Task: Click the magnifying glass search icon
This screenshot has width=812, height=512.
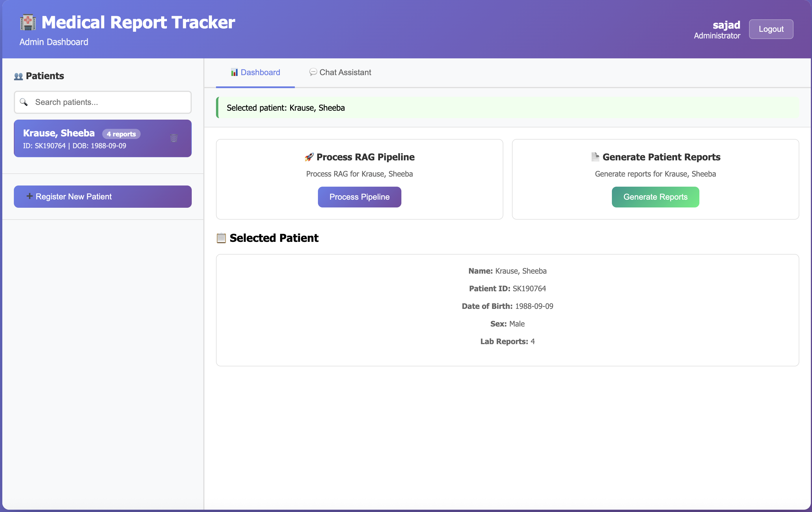Action: click(24, 102)
